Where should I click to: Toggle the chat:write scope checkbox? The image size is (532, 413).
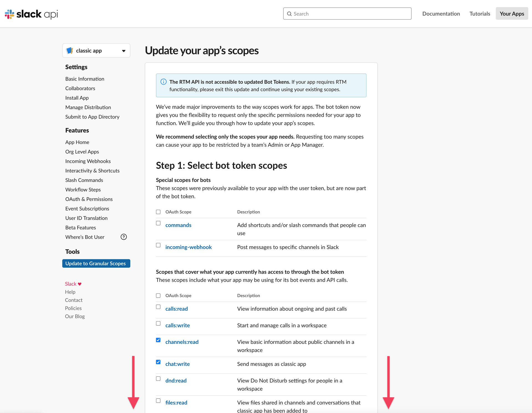click(x=158, y=363)
